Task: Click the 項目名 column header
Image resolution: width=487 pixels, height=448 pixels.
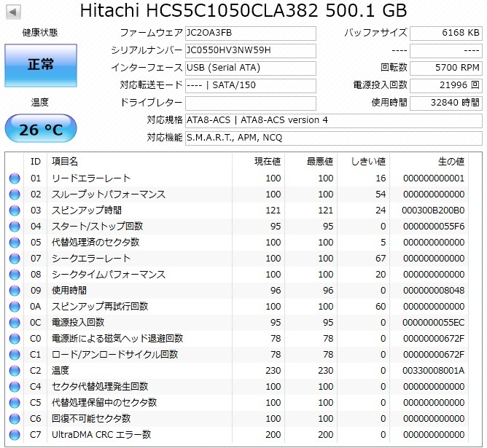Action: [140, 162]
